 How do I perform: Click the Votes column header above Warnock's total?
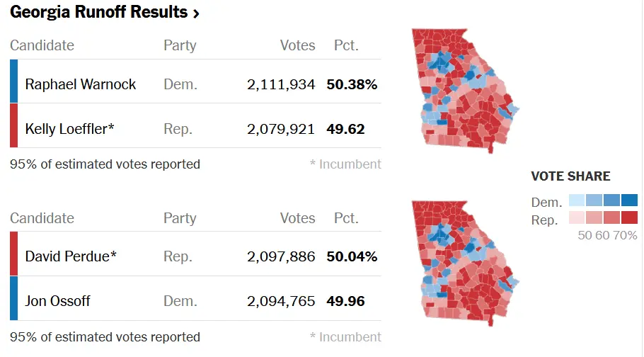297,45
